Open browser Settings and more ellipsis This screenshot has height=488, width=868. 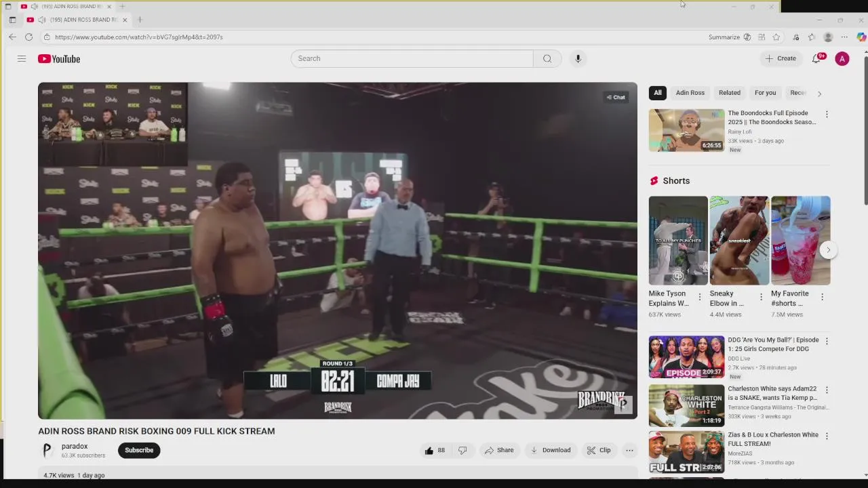844,37
